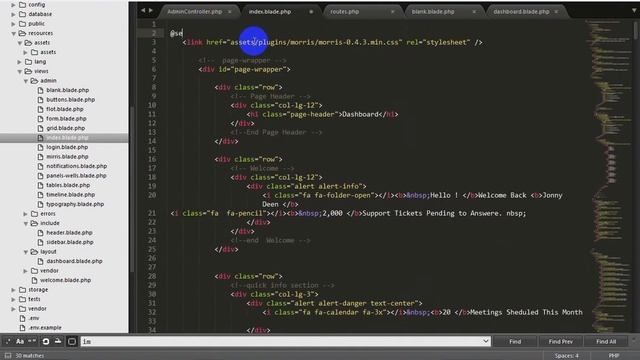640x360 pixels.
Task: Toggle the in-selection search option
Action: pos(58,341)
